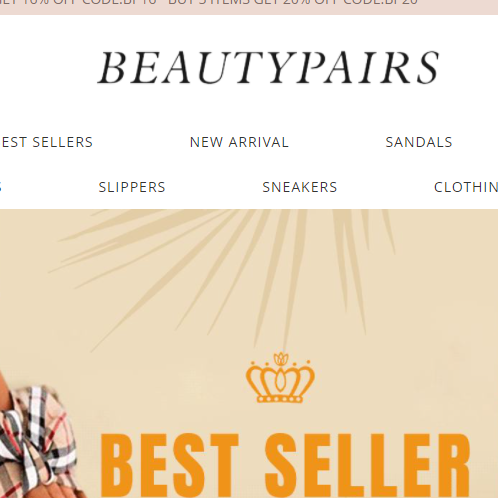Click the blue highlighted nav item left of SLIPPERS
The height and width of the screenshot is (498, 498).
coord(1,187)
